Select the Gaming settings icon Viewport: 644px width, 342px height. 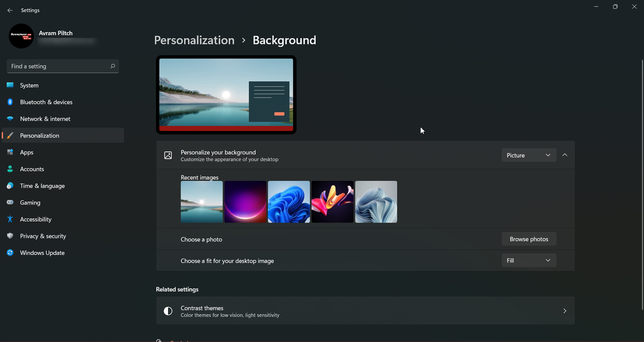[11, 202]
